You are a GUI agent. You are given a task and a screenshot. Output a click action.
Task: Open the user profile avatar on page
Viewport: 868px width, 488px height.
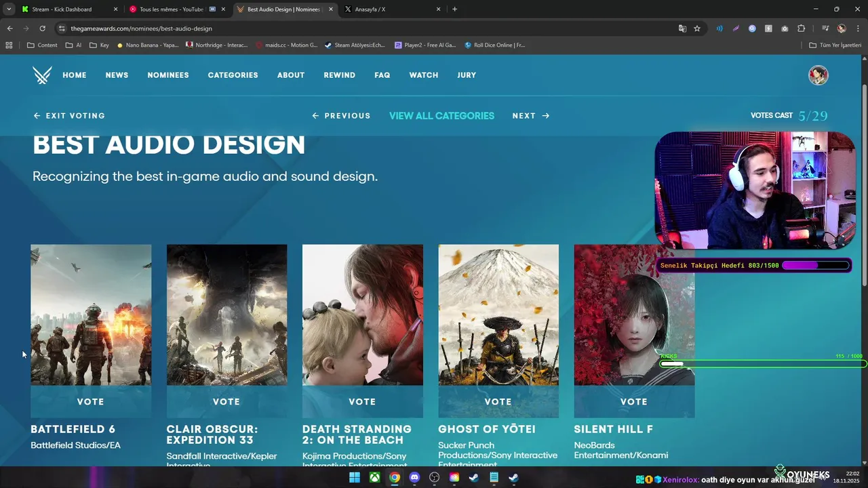pos(818,75)
